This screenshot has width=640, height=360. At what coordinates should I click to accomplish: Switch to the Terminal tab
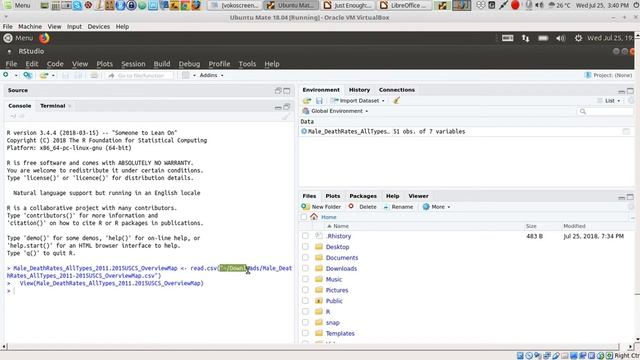pyautogui.click(x=53, y=106)
